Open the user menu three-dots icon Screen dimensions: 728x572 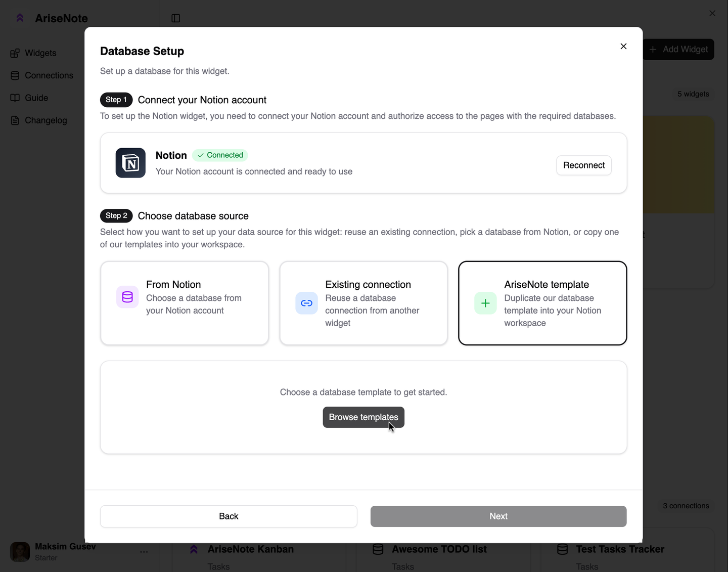coord(144,552)
